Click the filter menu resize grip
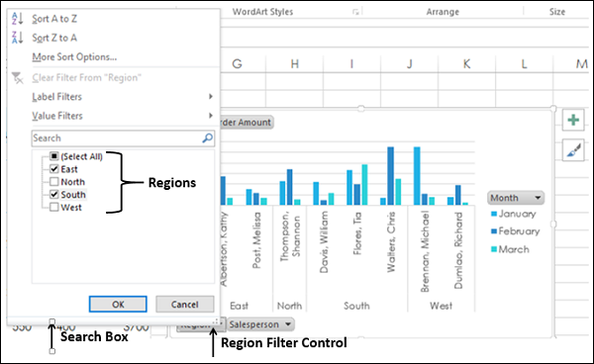Screen dimensions: 594x364 pyautogui.click(x=216, y=321)
